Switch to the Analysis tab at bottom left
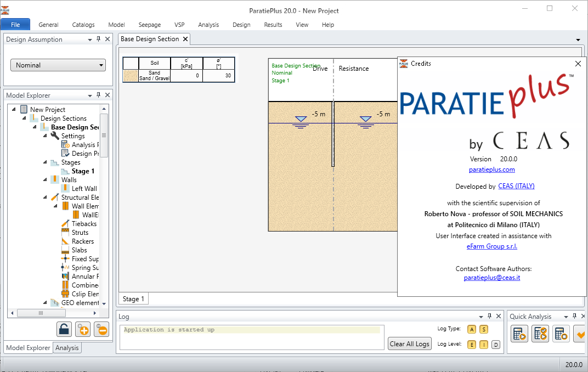The height and width of the screenshot is (372, 588). point(67,347)
